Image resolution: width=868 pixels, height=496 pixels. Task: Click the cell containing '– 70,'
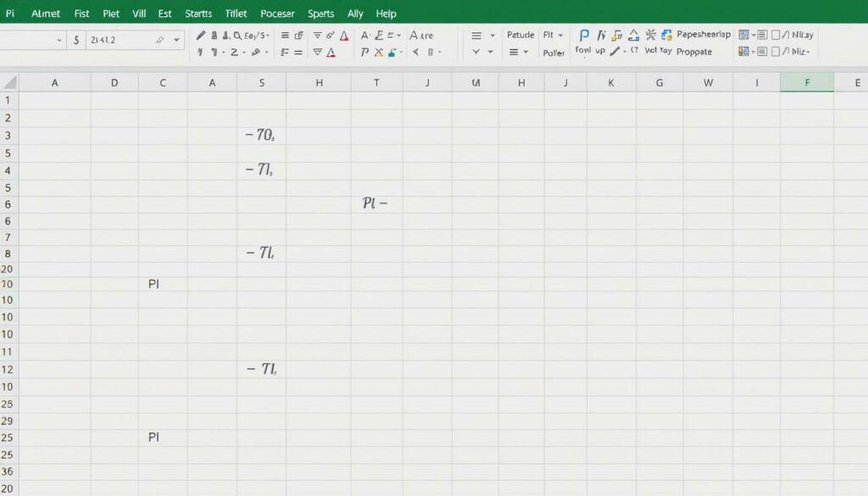point(261,135)
